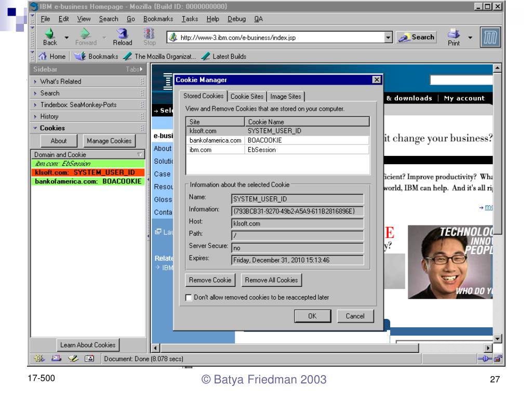The width and height of the screenshot is (532, 399).
Task: Open the sidebar Tabs menu
Action: pos(134,69)
